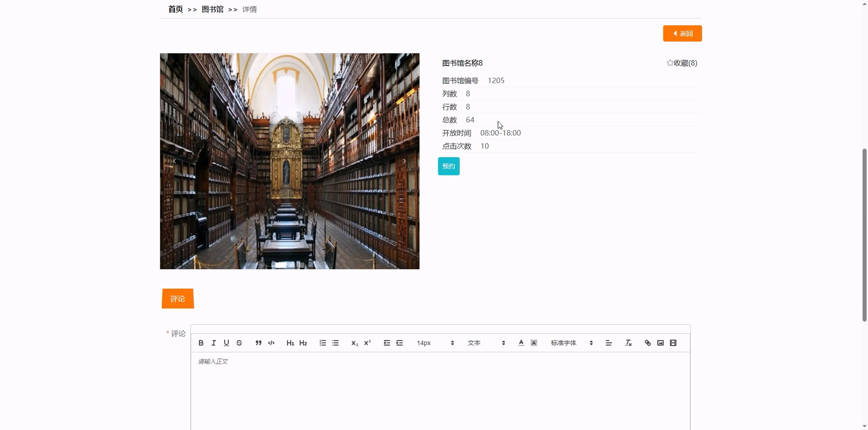Open the 标准字体 font family dropdown
Viewport: 868px width, 430px height.
click(571, 343)
